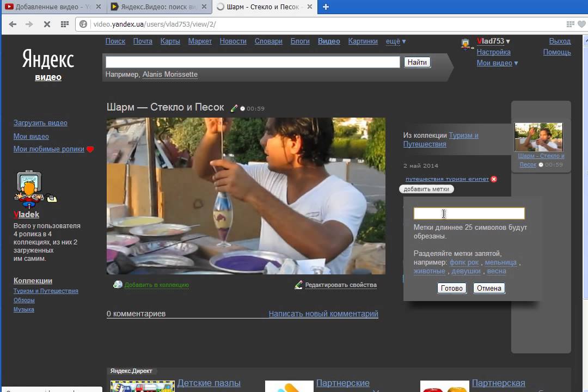
Task: Open 'Картинки' in the top navigation
Action: tap(363, 41)
